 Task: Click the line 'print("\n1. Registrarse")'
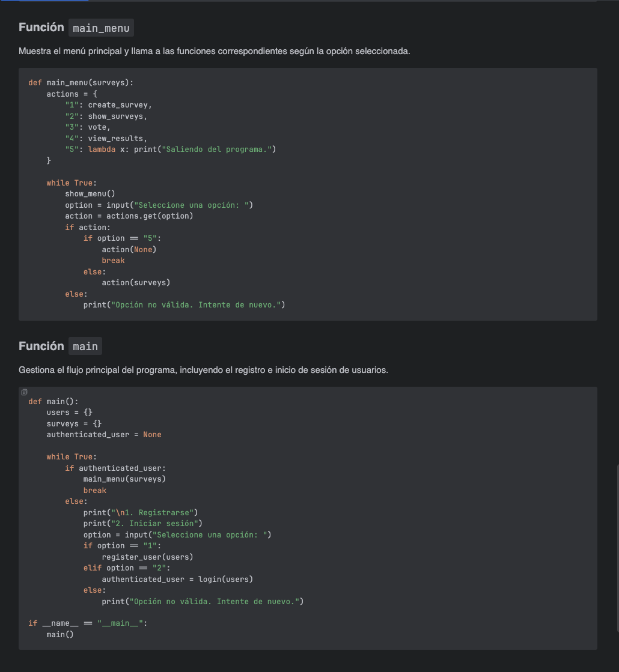pyautogui.click(x=141, y=513)
